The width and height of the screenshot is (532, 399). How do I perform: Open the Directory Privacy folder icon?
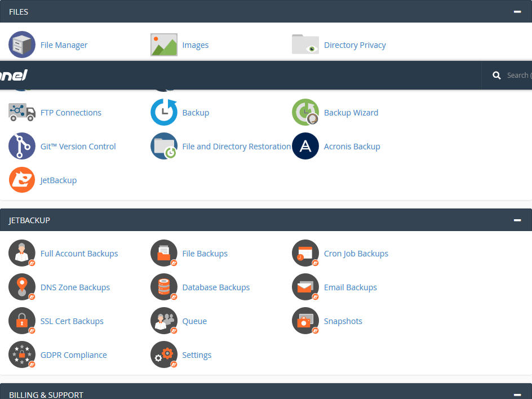(x=305, y=45)
